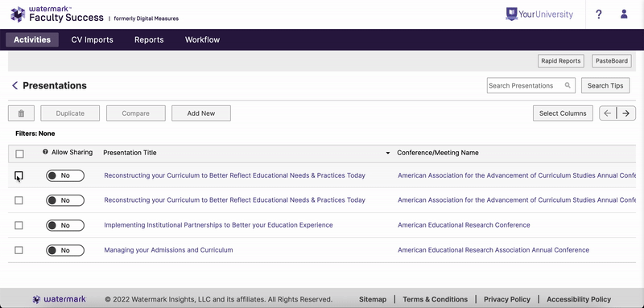Click the Sitemap footer link

(373, 299)
